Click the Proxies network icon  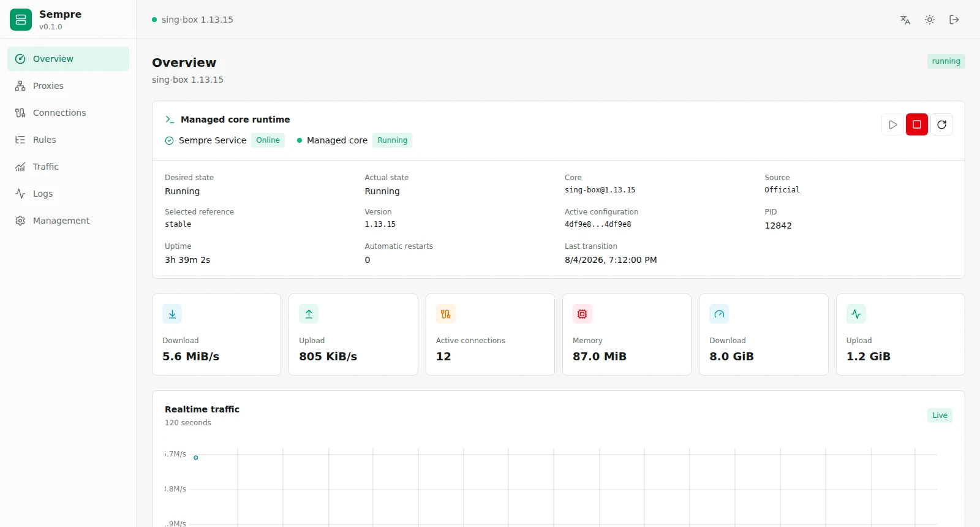[x=20, y=86]
